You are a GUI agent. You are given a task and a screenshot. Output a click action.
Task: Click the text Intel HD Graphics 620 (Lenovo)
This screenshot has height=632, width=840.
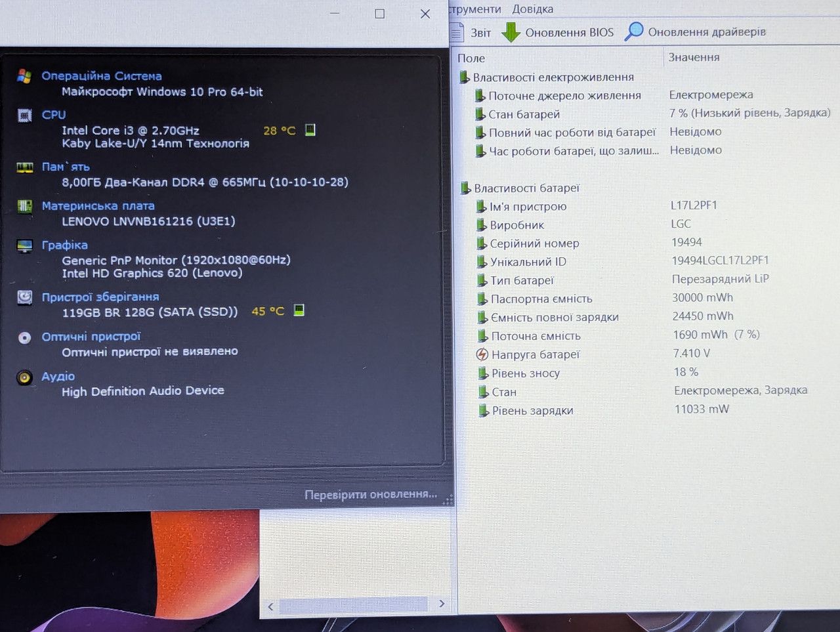coord(152,273)
